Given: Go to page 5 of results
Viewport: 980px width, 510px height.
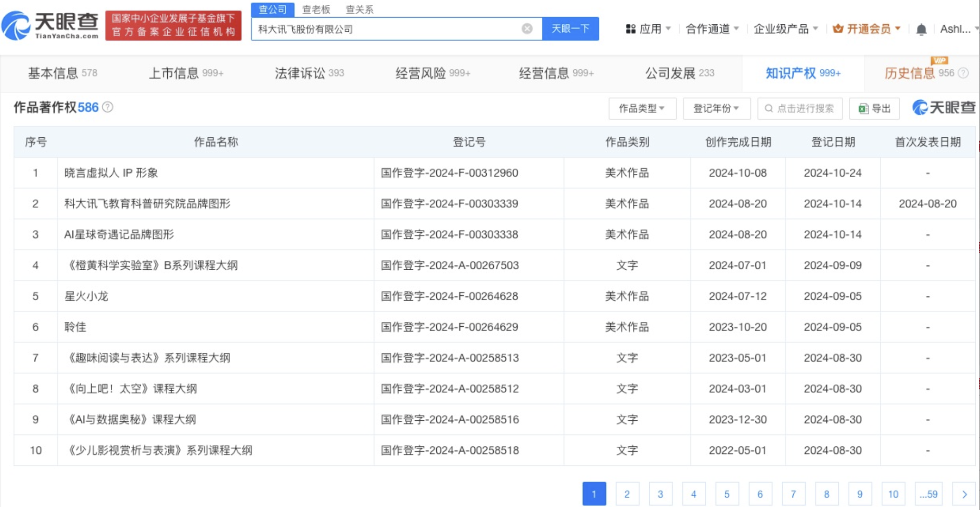Looking at the screenshot, I should point(727,494).
